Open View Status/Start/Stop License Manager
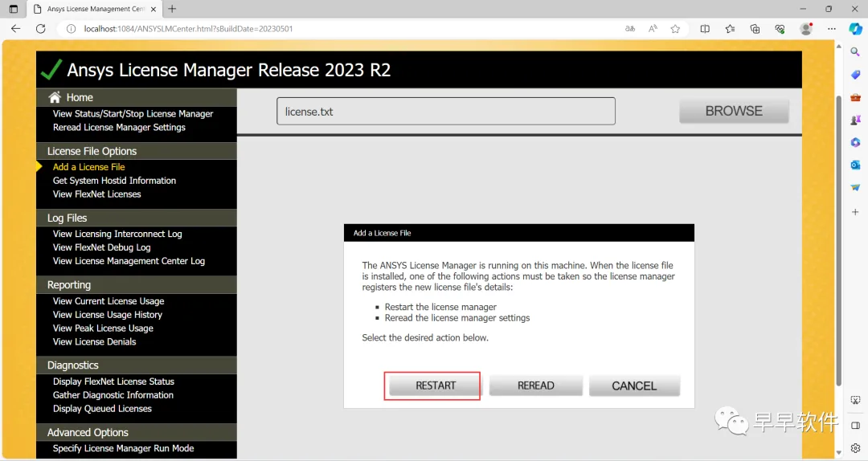Viewport: 868px width, 461px height. (x=133, y=113)
